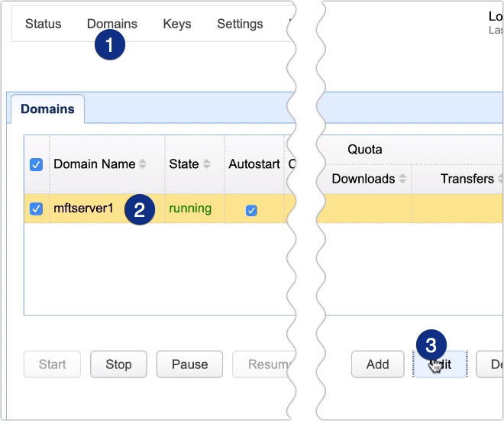Uncheck the mftserver1 row checkbox
504x421 pixels.
point(36,209)
